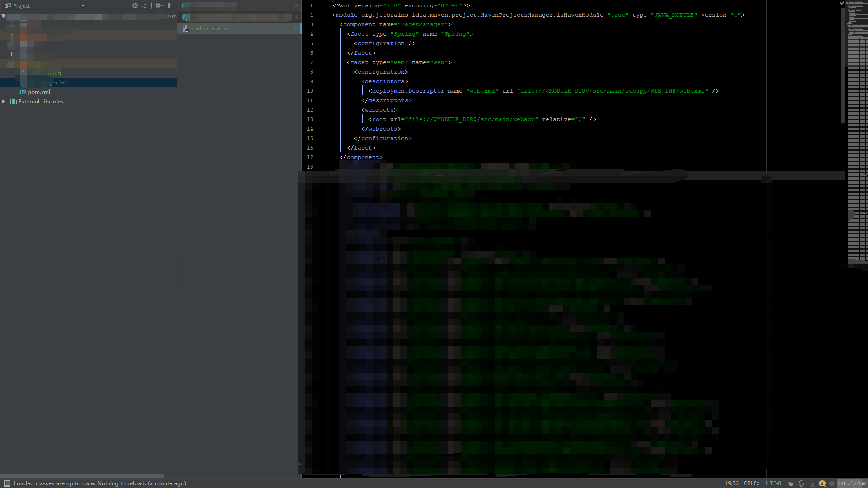
Task: Click Collapse All icon in Project panel
Action: [x=145, y=5]
